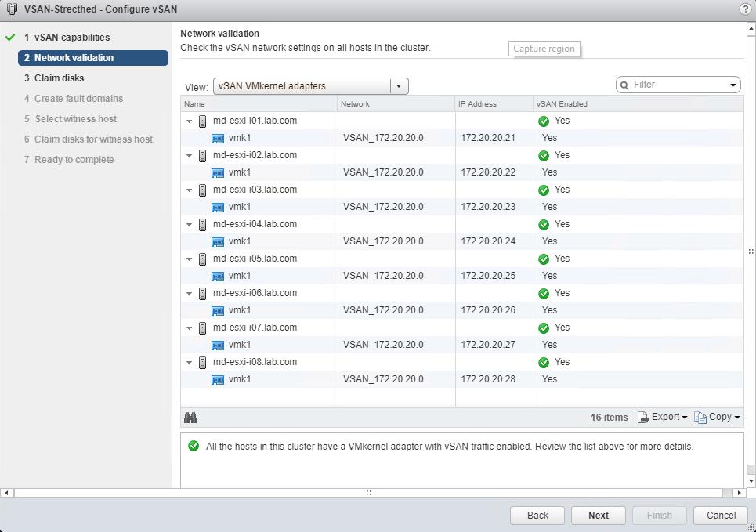
Task: Click green check icon in validation message
Action: coord(194,446)
